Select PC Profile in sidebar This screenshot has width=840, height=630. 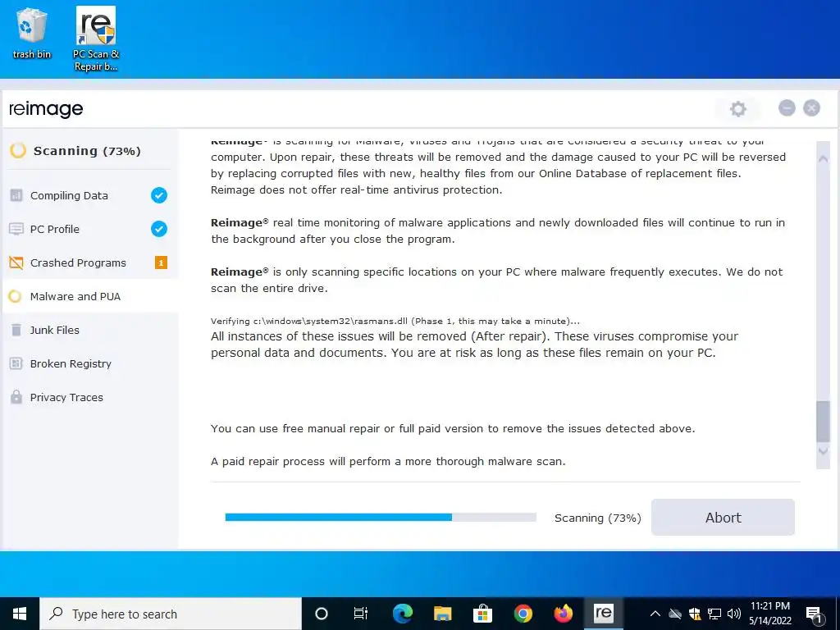[x=90, y=230]
